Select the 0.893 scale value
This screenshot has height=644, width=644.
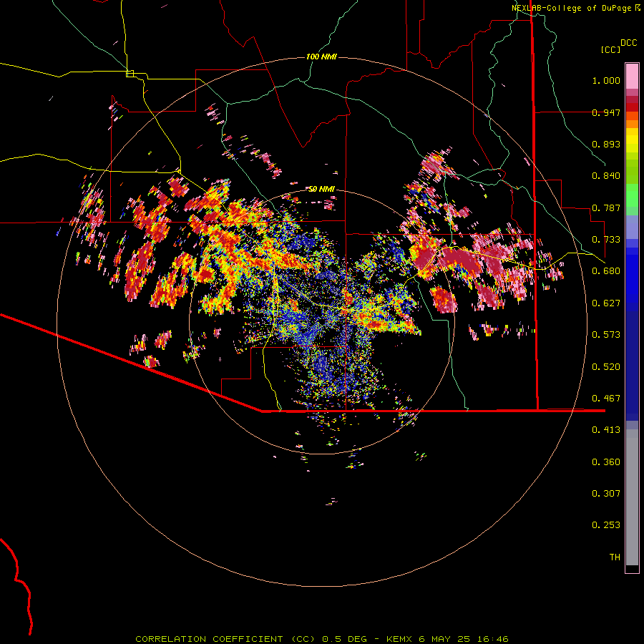click(606, 144)
